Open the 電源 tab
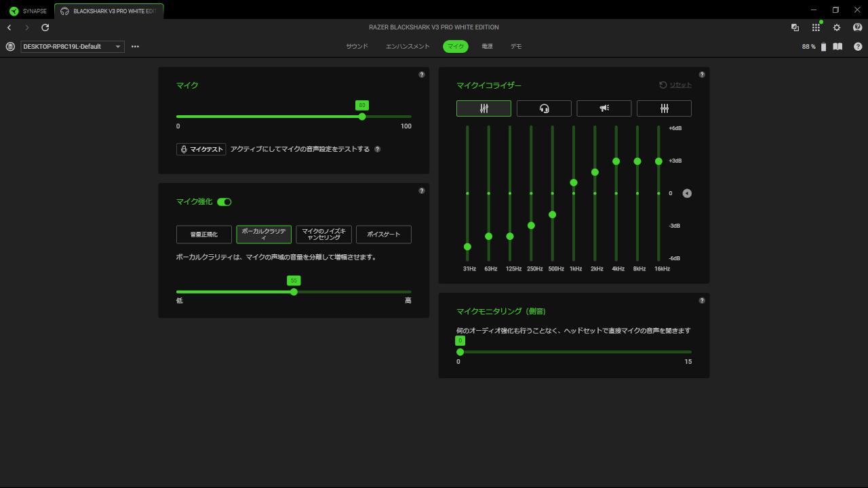Image resolution: width=868 pixels, height=488 pixels. [487, 47]
